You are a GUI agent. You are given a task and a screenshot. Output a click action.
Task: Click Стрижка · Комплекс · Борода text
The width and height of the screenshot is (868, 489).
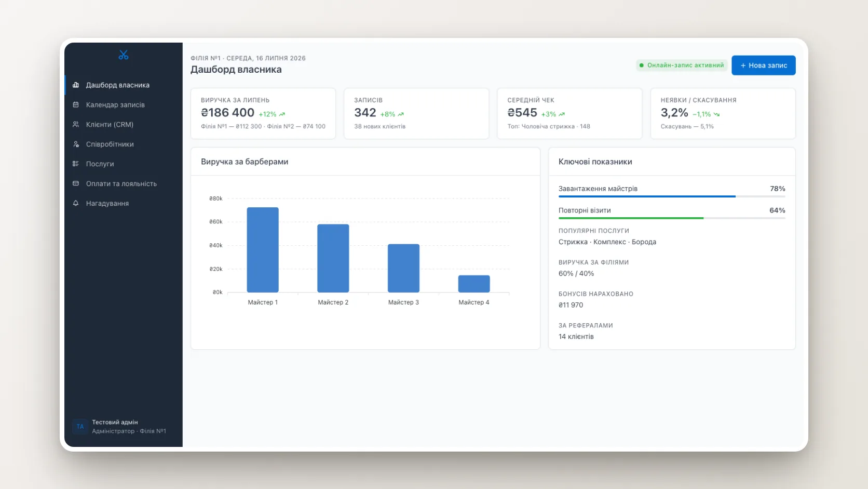[607, 242]
